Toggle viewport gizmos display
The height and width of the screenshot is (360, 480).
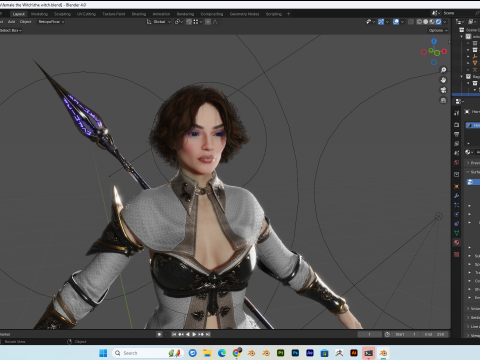(x=381, y=22)
